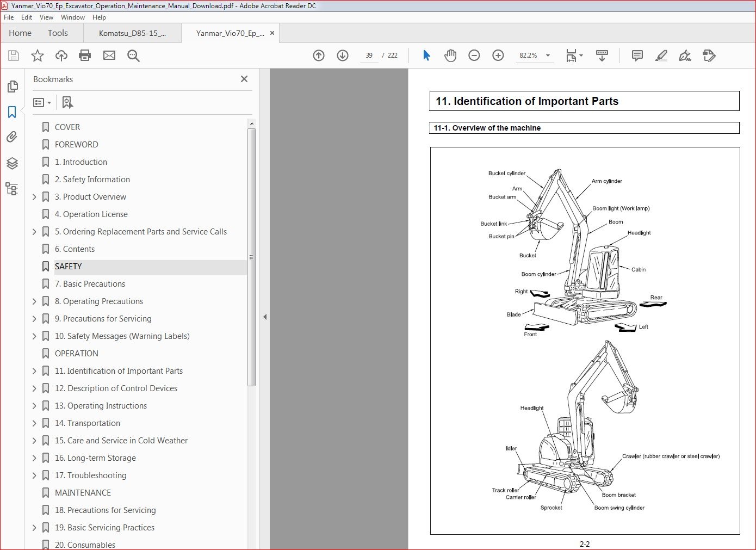Select the arrow Selection tool
The width and height of the screenshot is (756, 550).
tap(426, 55)
